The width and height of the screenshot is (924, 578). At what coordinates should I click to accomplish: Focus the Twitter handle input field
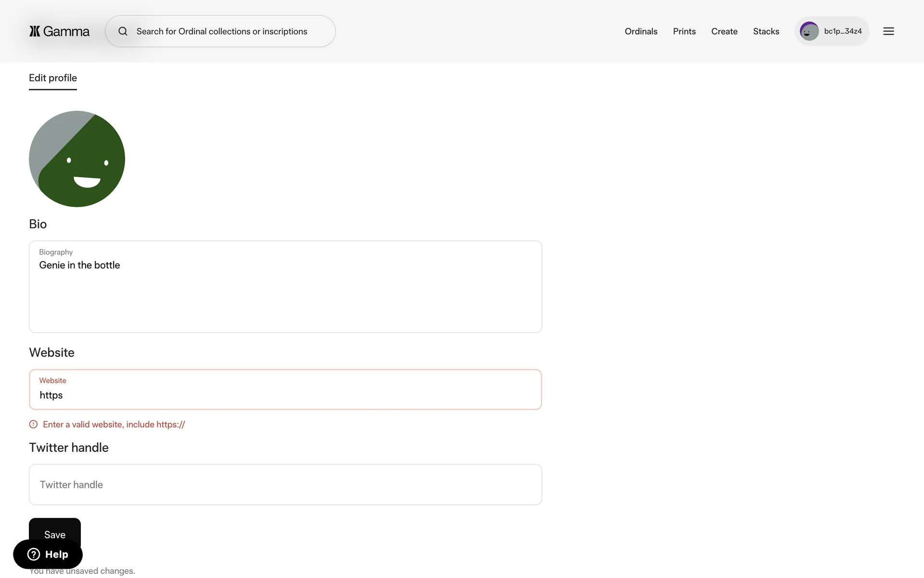(285, 485)
